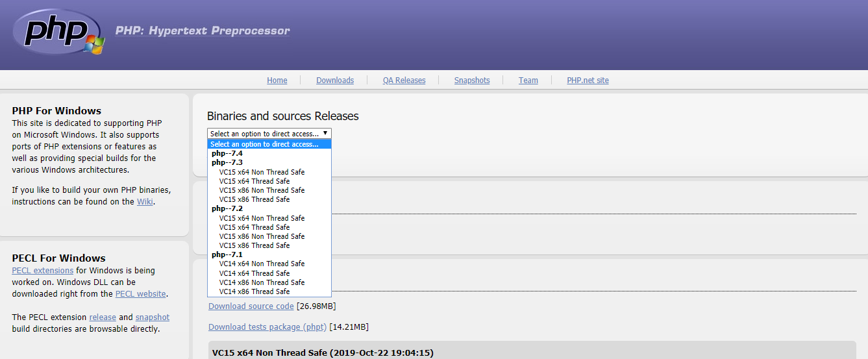This screenshot has width=868, height=359.
Task: Click the PHP logo icon
Action: (58, 31)
